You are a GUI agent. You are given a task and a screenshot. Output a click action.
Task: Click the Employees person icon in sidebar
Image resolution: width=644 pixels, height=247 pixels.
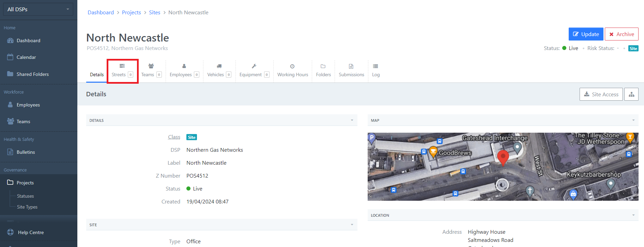coord(11,104)
